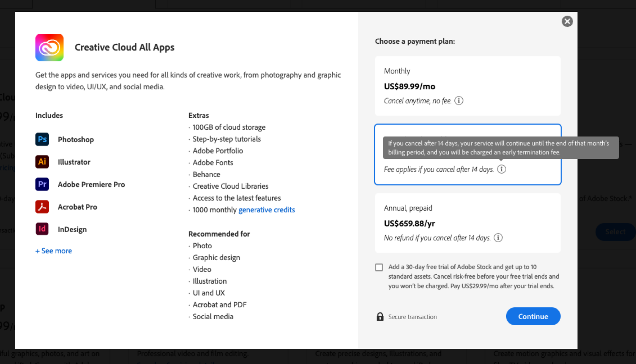
Task: Click info icon next to Fee applies text
Action: click(x=501, y=169)
